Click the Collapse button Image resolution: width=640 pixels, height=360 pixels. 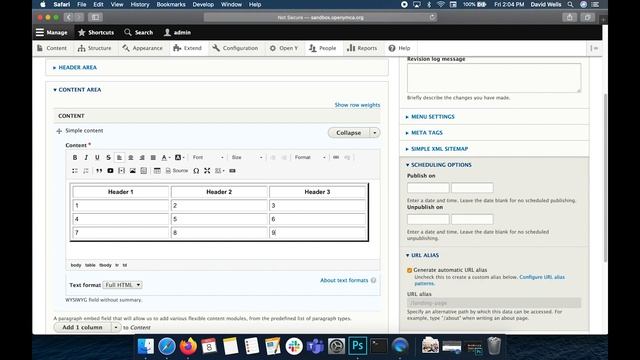[349, 133]
